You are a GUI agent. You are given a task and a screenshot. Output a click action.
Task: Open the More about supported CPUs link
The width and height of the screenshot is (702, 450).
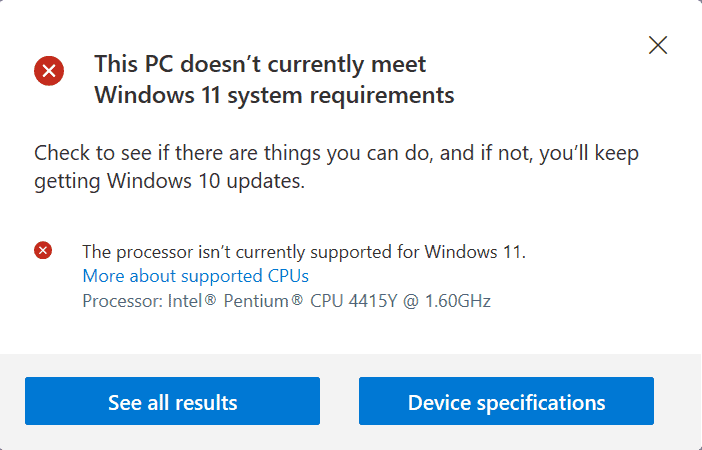point(195,276)
